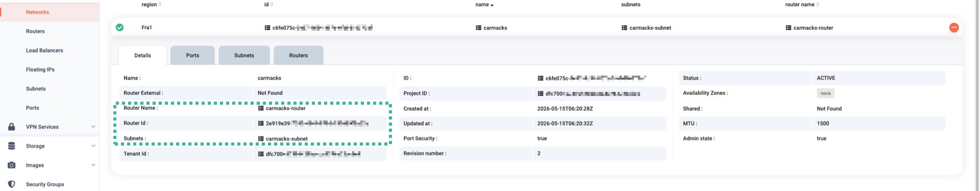Click the page vertical scrollbar

point(977,96)
